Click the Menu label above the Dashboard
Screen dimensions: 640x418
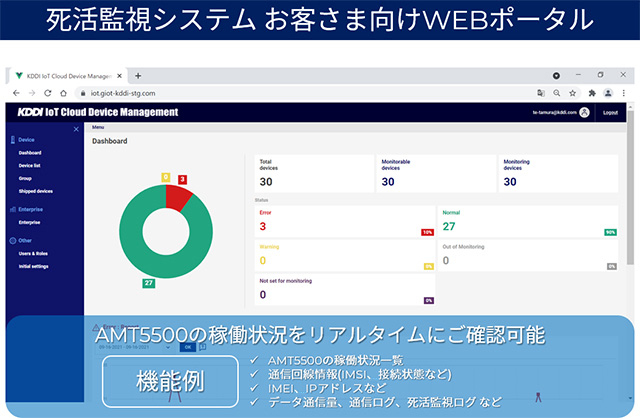(98, 127)
